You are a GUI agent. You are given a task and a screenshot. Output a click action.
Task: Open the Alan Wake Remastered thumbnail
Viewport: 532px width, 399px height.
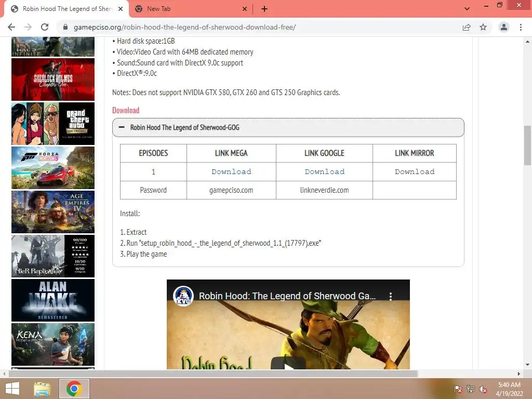53,300
